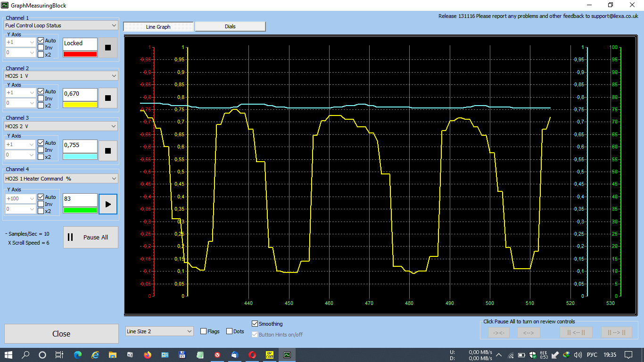Open the clock showing 19:35
Image resolution: width=644 pixels, height=362 pixels.
[610, 355]
